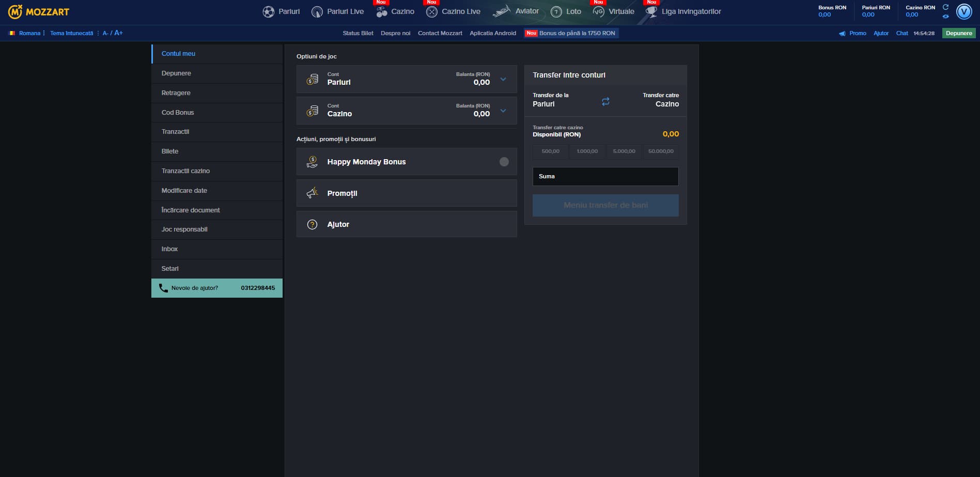Open Tranzactii in the sidebar menu

pyautogui.click(x=175, y=132)
